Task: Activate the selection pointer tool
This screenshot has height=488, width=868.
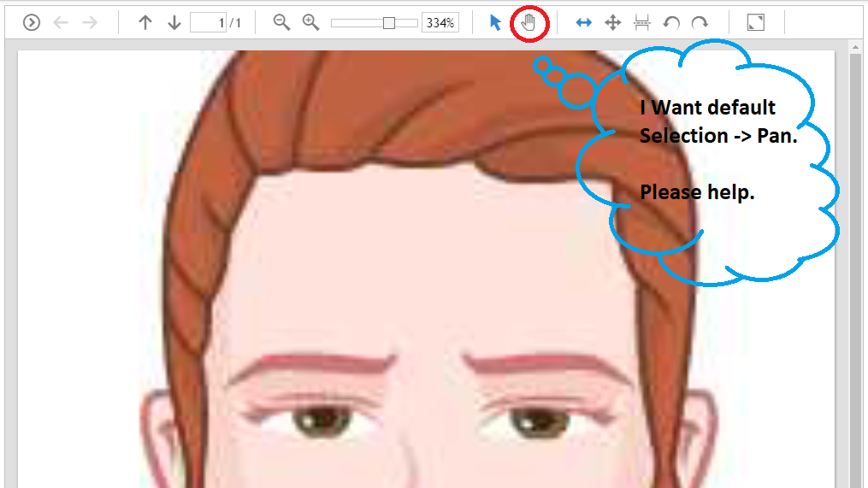Action: (x=495, y=23)
